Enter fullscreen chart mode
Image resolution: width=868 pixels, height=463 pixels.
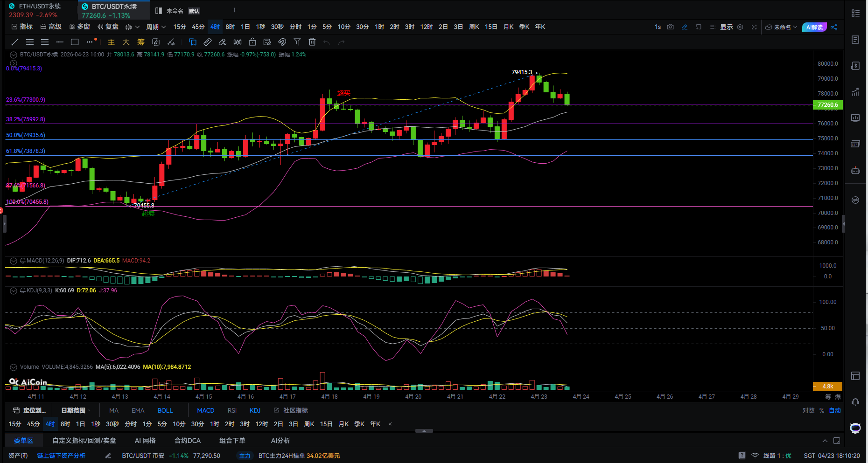754,27
